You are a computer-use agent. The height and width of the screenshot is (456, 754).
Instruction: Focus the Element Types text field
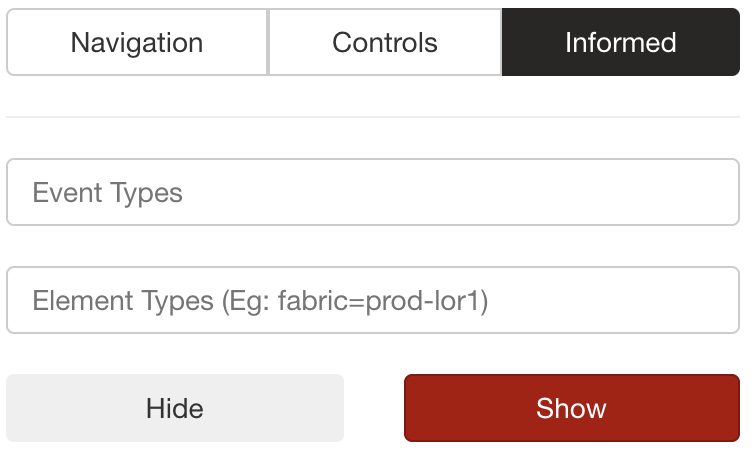[373, 300]
